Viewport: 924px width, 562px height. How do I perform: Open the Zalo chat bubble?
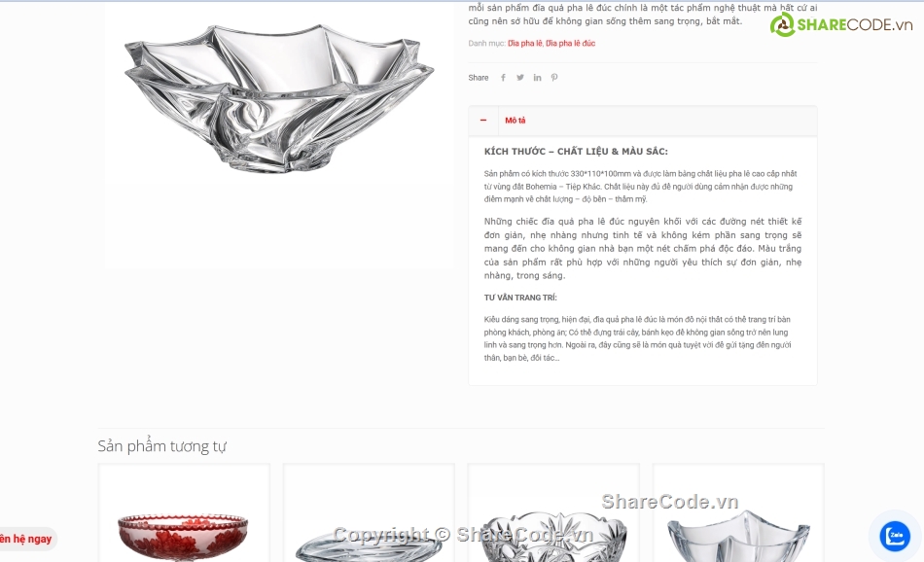[895, 536]
